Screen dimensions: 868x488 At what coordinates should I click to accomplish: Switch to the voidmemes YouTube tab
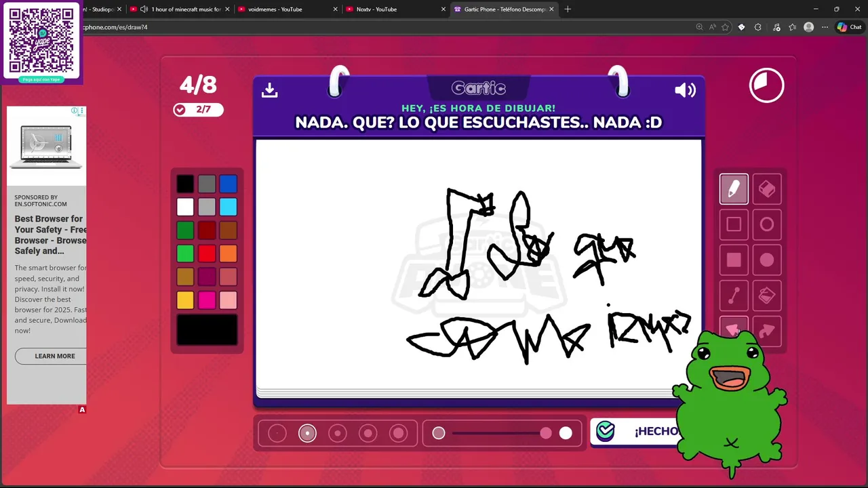287,9
